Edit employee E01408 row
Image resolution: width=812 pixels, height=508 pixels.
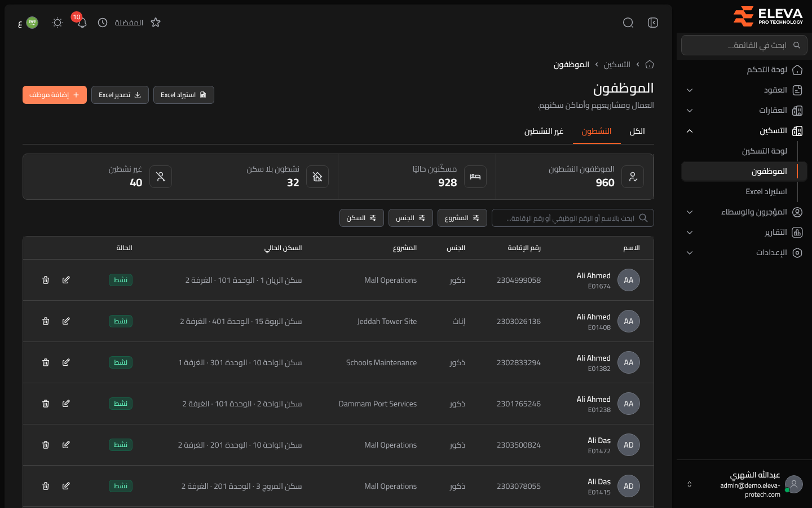tap(66, 321)
